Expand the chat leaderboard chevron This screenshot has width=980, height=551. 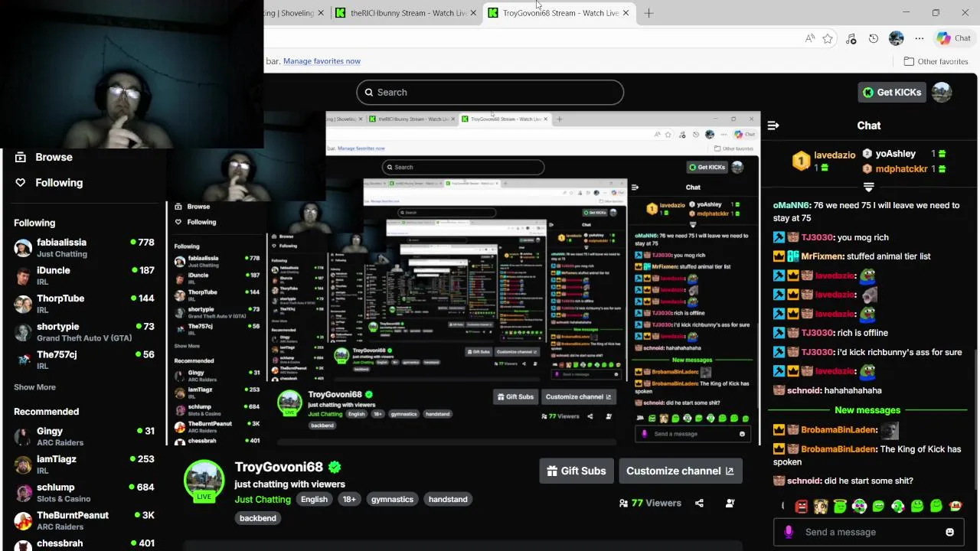coord(868,187)
